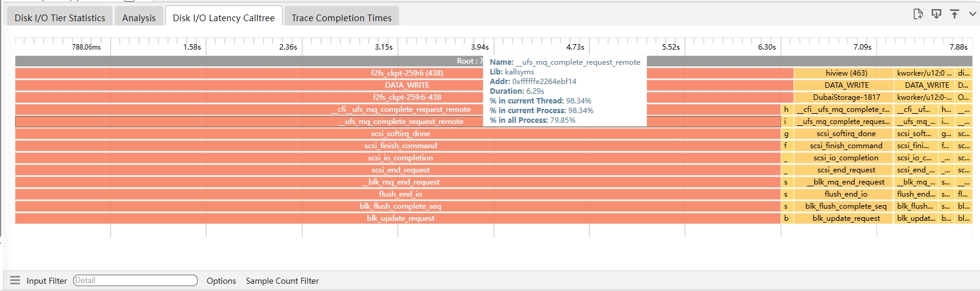Viewport: 980px width, 291px height.
Task: Click the scroll-to-top arrow icon
Action: pos(955,14)
